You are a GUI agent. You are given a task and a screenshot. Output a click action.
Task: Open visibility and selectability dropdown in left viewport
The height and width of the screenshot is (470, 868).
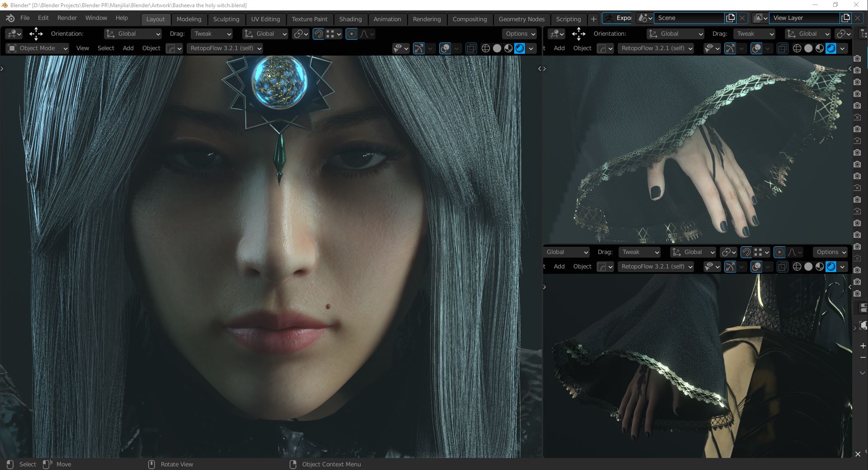[400, 48]
